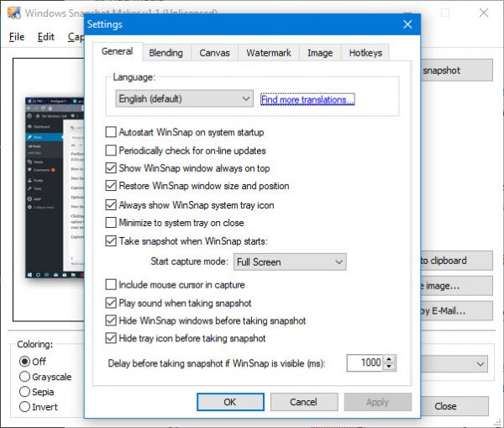Click the Cancel button

[x=304, y=402]
